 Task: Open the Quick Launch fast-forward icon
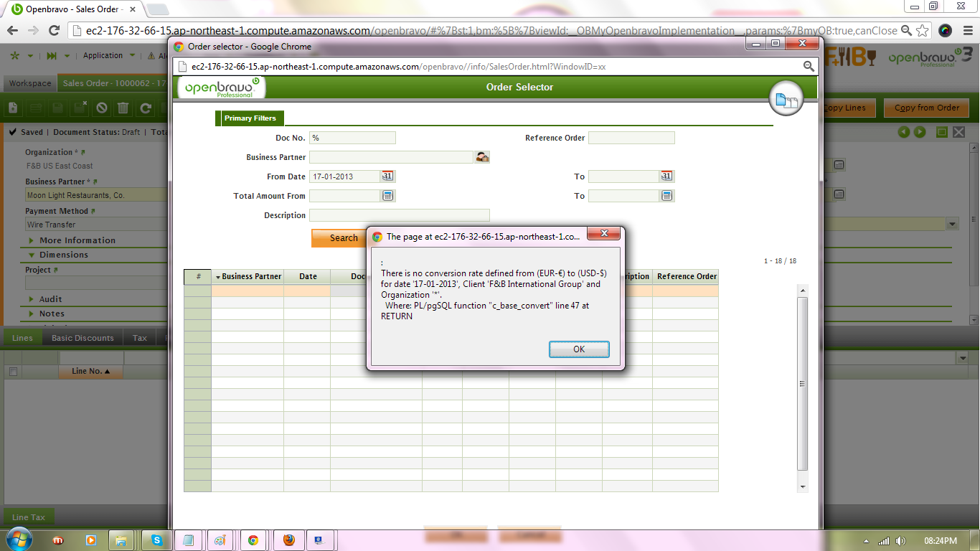pyautogui.click(x=52, y=56)
